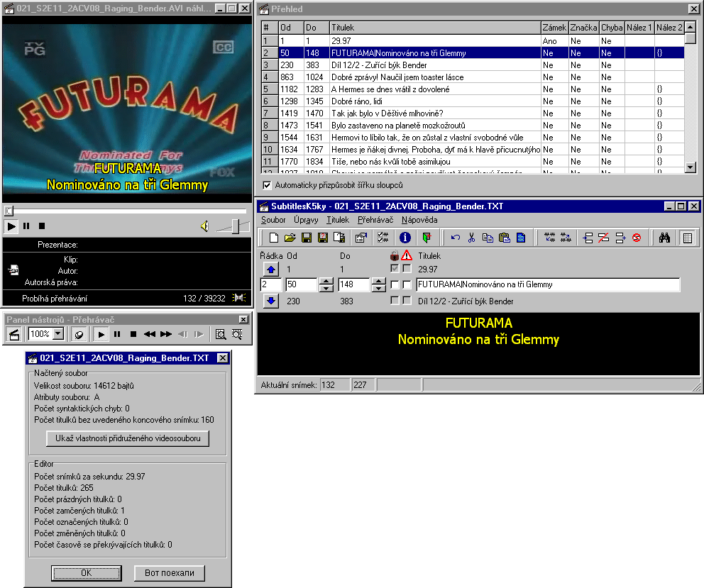
Task: Increase the Do value 148 with up arrow
Action: (379, 281)
